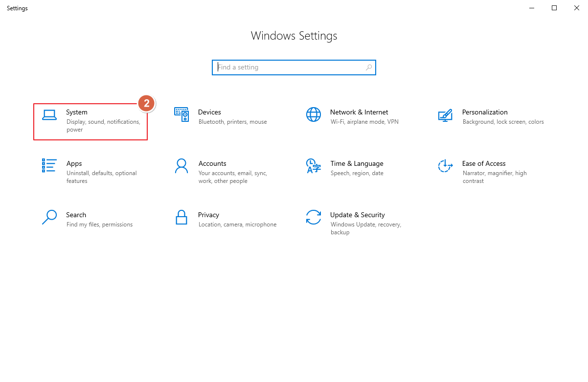Click 'Find my files, permissions' description
588x382 pixels.
100,225
